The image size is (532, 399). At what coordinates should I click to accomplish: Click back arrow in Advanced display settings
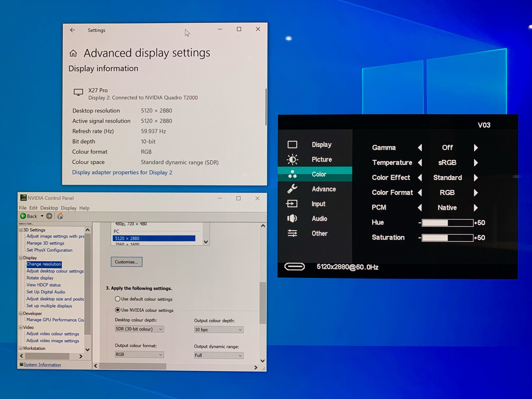(72, 30)
